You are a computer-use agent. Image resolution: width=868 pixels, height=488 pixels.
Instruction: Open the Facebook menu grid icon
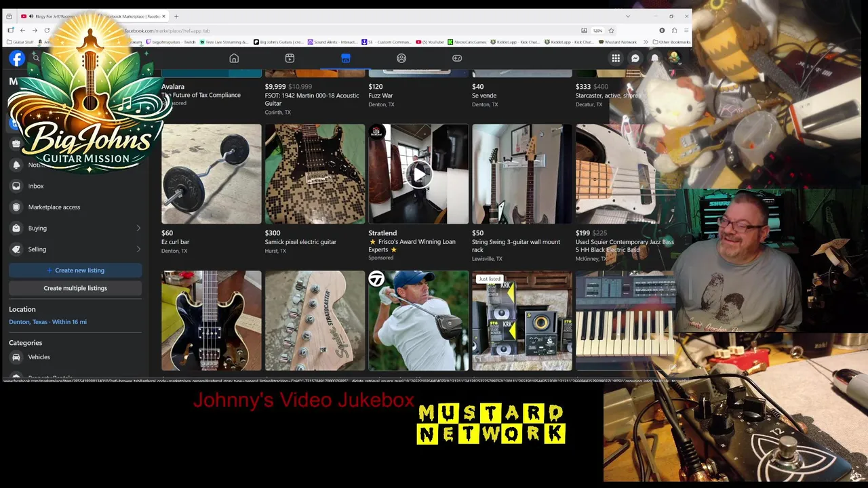[616, 58]
